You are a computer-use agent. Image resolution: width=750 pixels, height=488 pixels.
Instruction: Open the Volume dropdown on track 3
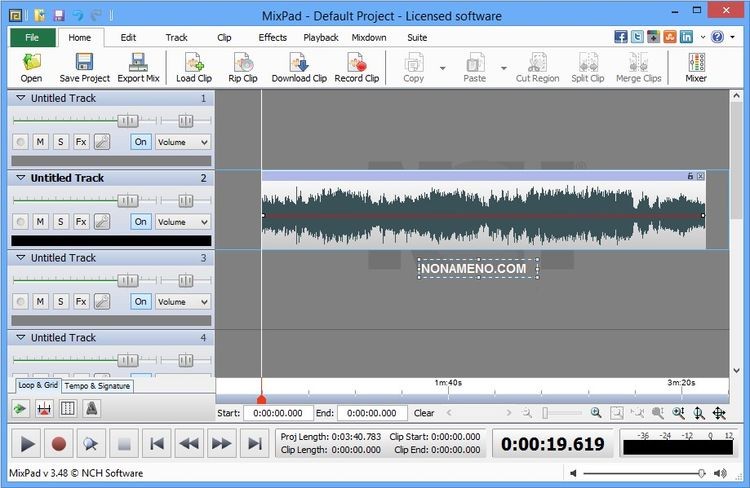pyautogui.click(x=182, y=301)
